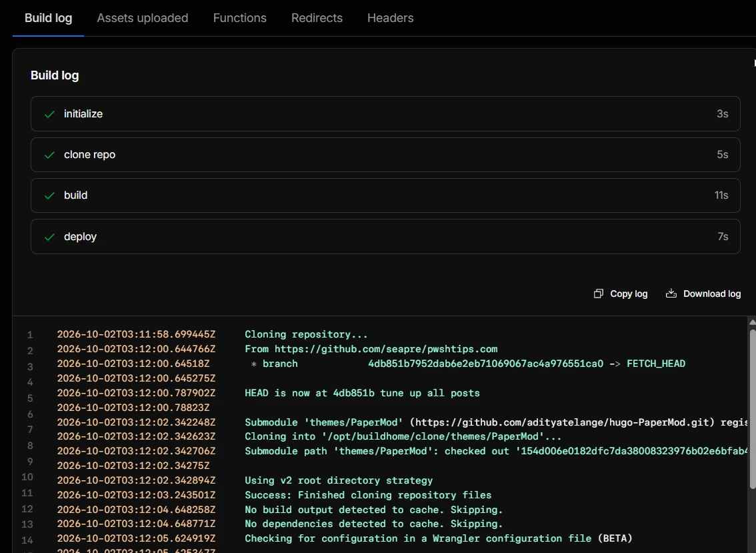
Task: Click the green checkmark beside build
Action: click(x=49, y=195)
